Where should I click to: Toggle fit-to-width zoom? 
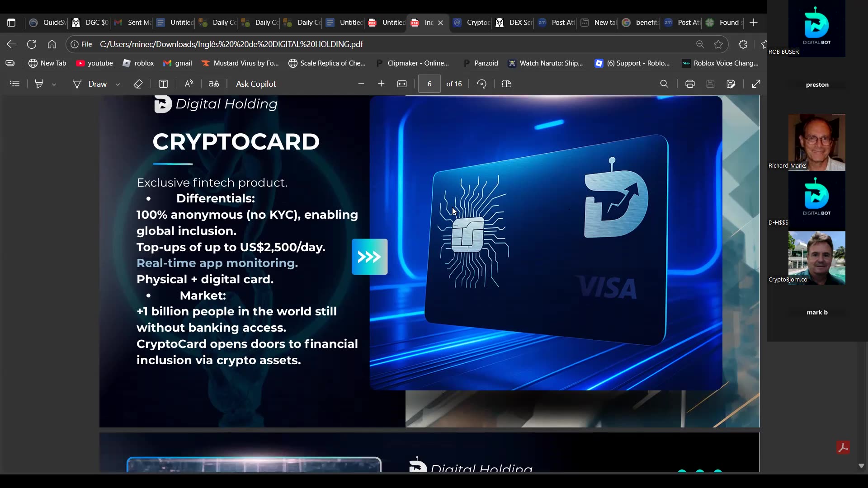(402, 84)
